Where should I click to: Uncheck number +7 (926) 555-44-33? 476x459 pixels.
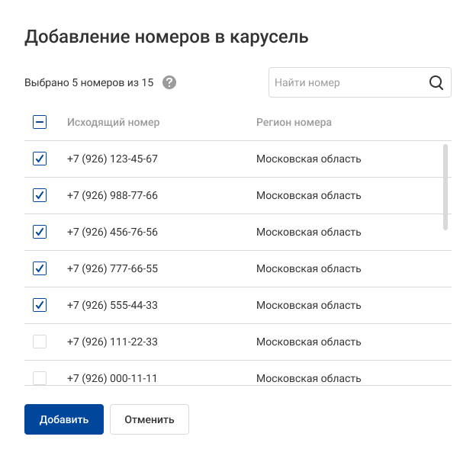pyautogui.click(x=40, y=305)
